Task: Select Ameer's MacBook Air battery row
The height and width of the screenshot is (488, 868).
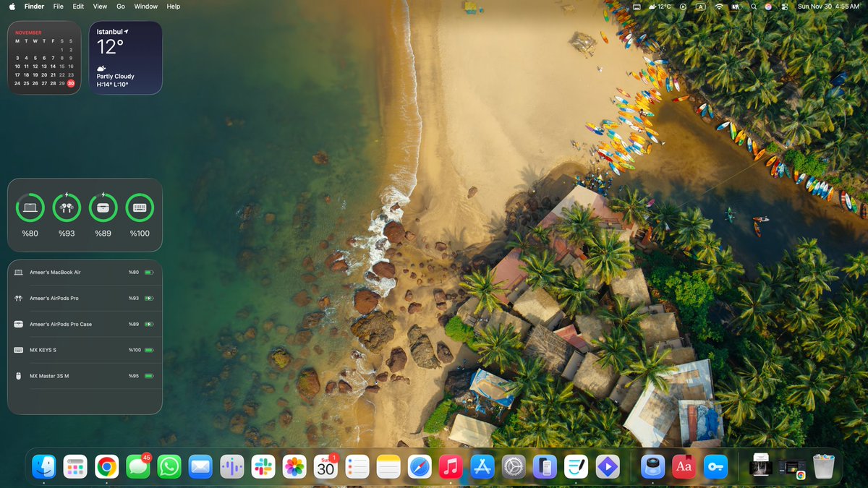Action: (x=85, y=273)
